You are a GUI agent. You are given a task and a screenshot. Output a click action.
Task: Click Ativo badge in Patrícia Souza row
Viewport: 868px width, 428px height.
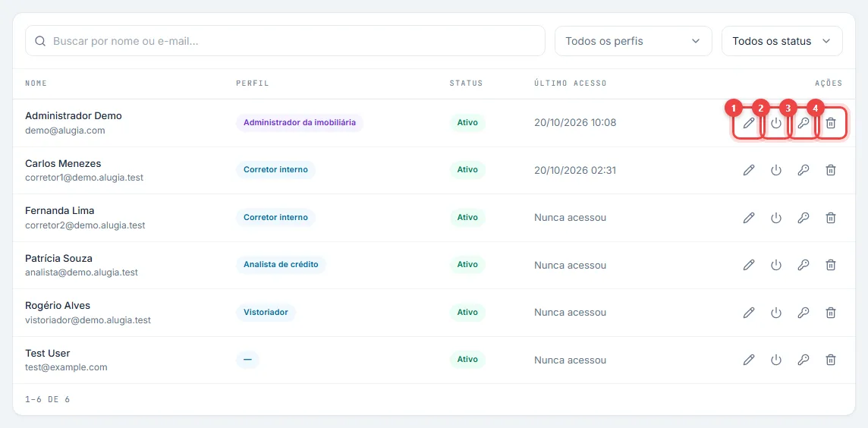[x=467, y=265]
